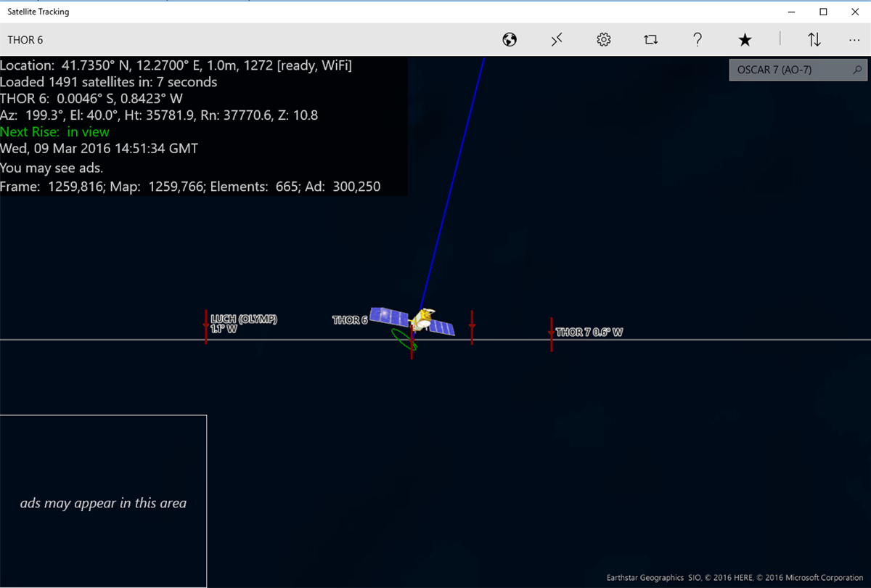Click the Earthstar Geographics copyright text

pyautogui.click(x=736, y=578)
